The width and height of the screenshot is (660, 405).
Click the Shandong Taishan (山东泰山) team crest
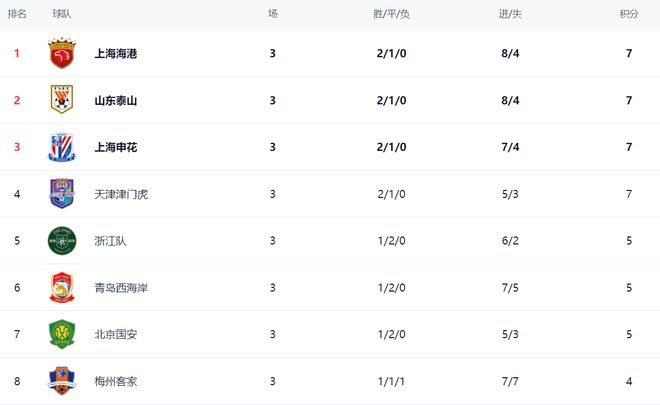click(x=62, y=100)
